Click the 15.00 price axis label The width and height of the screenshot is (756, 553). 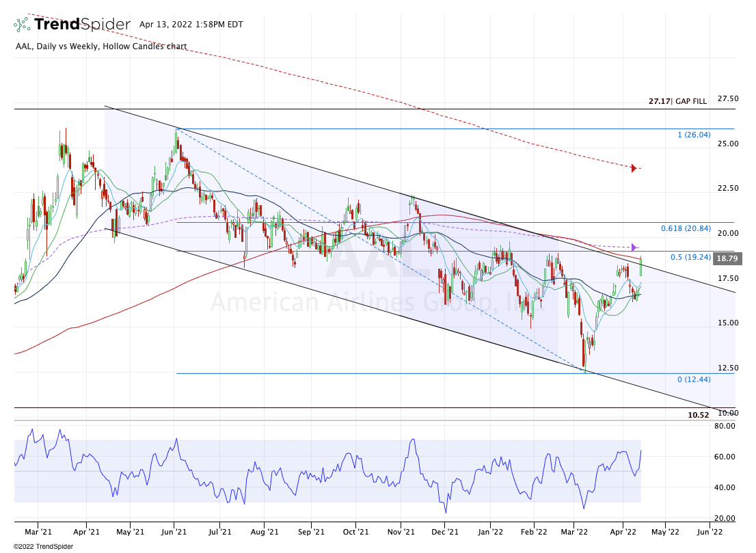[x=728, y=323]
